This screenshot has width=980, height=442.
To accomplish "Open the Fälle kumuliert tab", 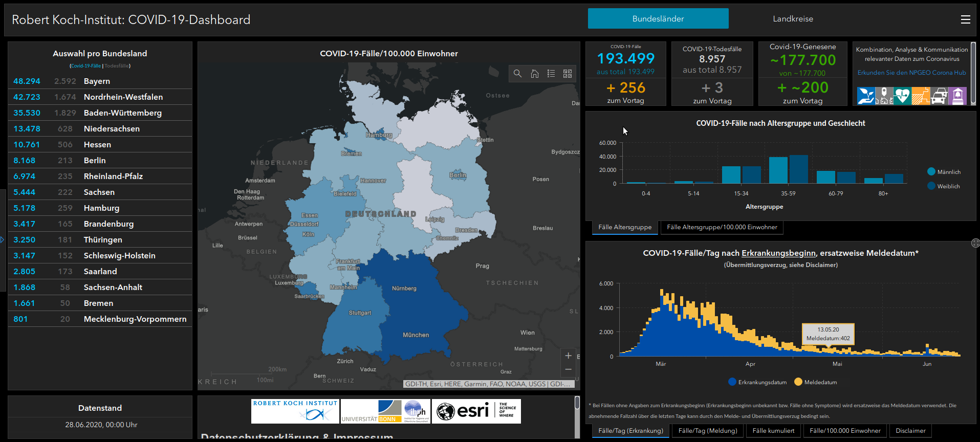I will point(773,431).
